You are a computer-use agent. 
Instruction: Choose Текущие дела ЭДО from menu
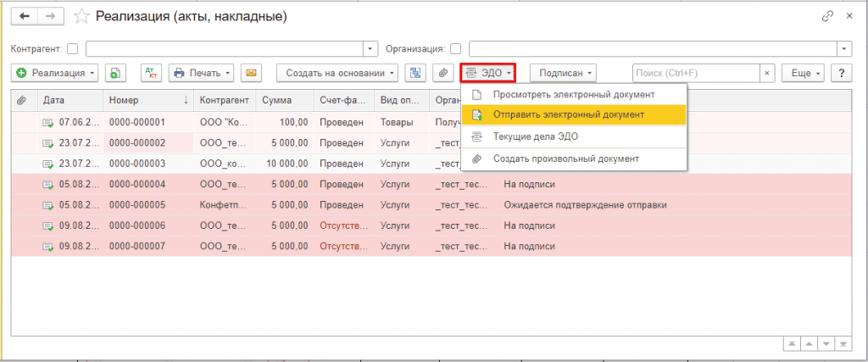[x=547, y=136]
